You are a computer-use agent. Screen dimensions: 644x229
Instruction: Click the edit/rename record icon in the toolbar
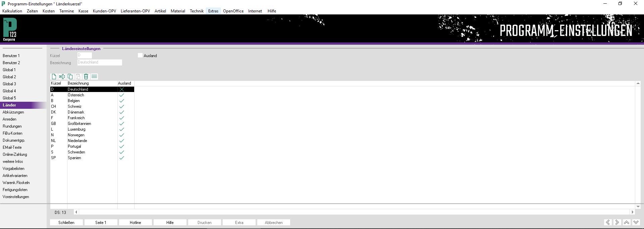point(62,77)
